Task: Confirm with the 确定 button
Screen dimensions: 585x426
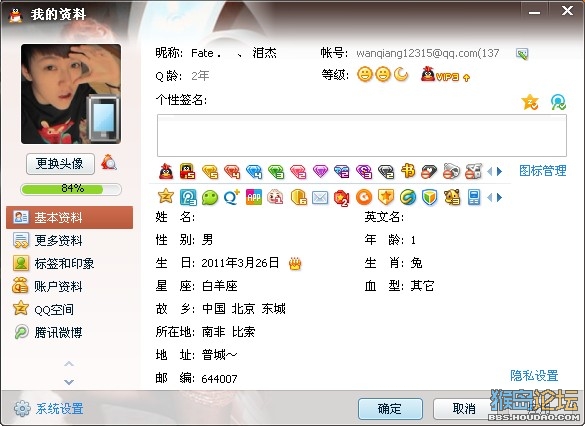Action: pyautogui.click(x=390, y=409)
